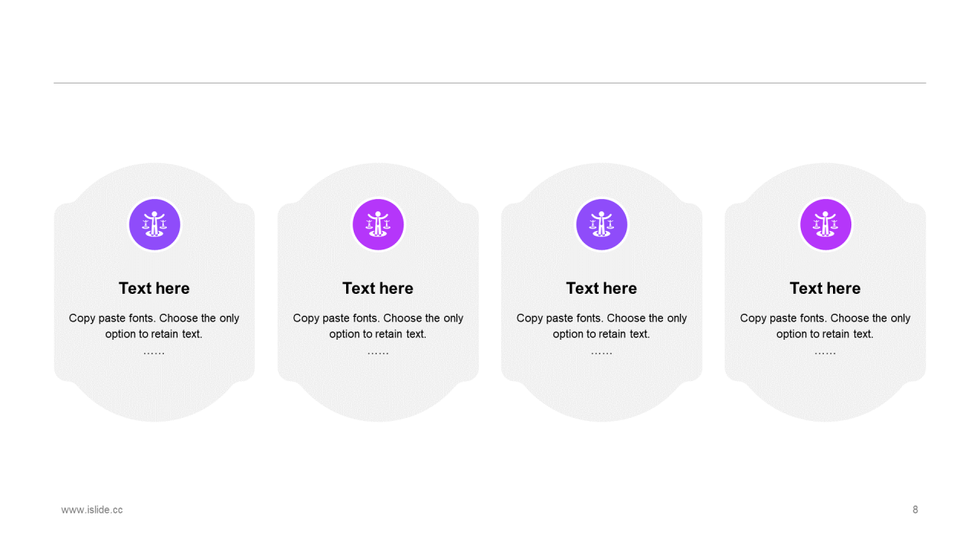The image size is (980, 551).
Task: Click the slide number 8 in footer
Action: [x=915, y=510]
